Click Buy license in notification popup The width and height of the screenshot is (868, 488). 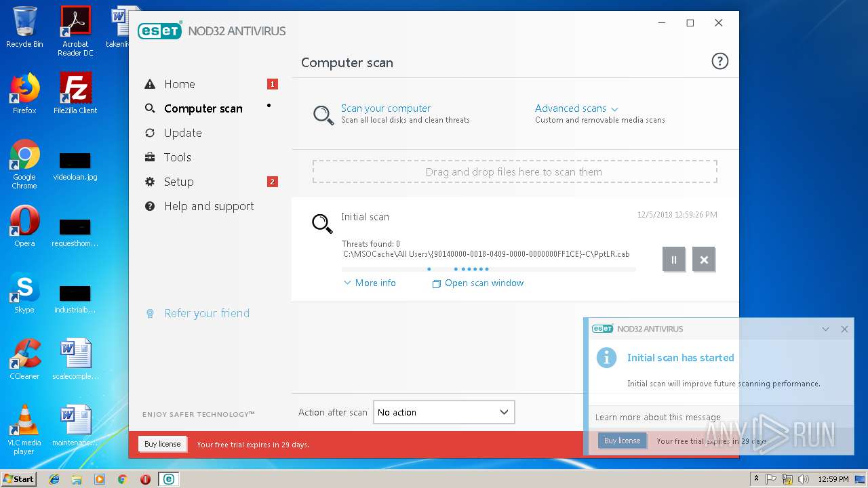(622, 441)
